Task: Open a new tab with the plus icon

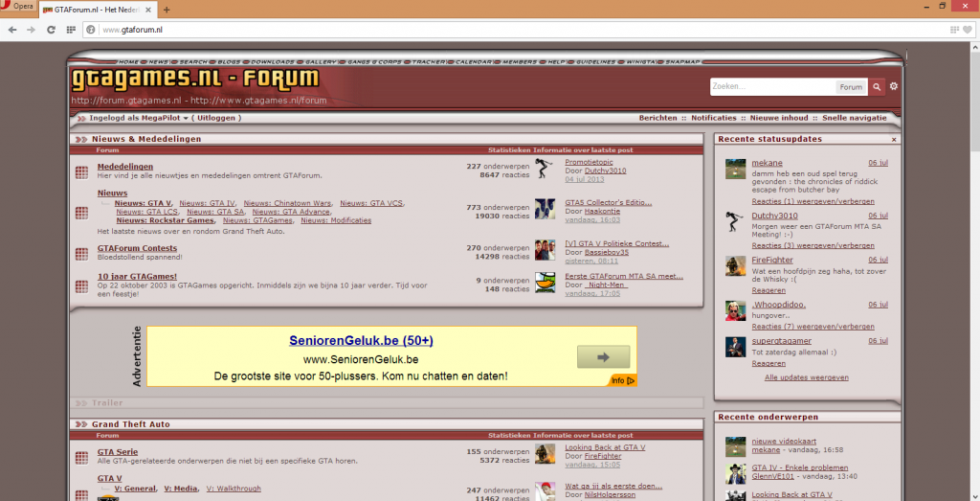Action: click(167, 10)
